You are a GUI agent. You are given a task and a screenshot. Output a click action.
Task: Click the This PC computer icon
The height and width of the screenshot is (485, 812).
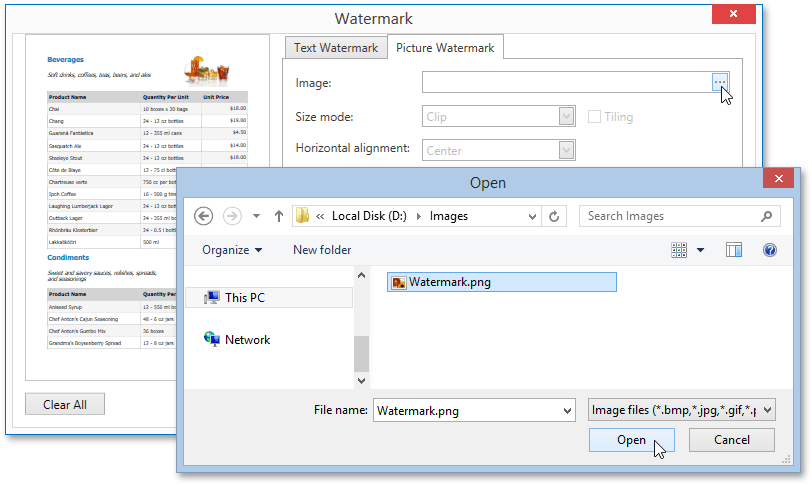(211, 298)
